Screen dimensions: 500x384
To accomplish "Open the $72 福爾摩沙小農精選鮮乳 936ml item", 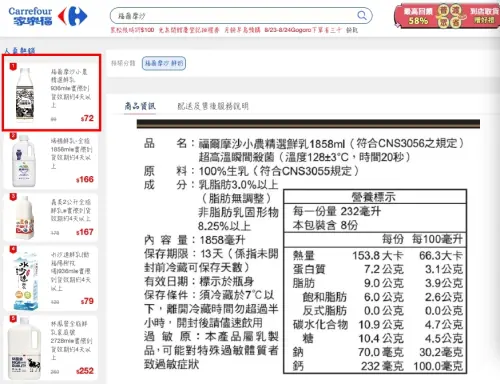I will click(51, 92).
